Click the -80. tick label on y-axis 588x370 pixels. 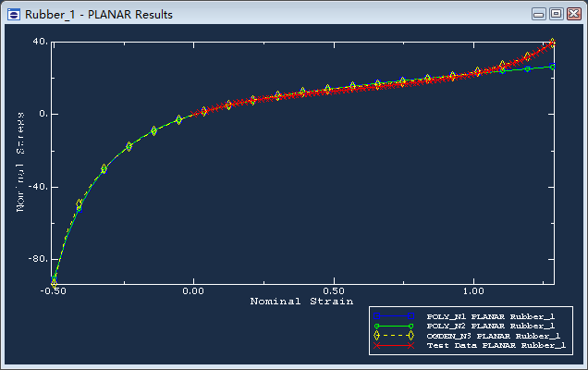(x=37, y=259)
